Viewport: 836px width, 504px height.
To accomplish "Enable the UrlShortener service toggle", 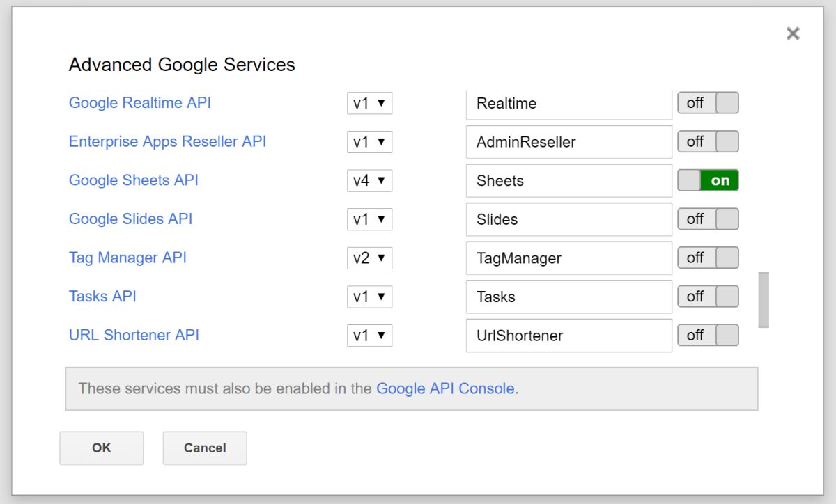I will [708, 336].
